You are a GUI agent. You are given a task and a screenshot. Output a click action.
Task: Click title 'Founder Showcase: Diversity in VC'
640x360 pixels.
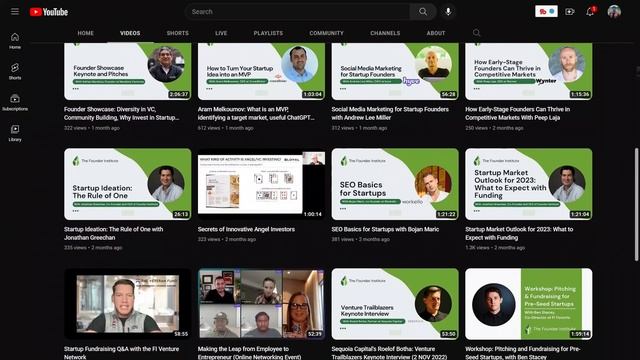(122, 113)
